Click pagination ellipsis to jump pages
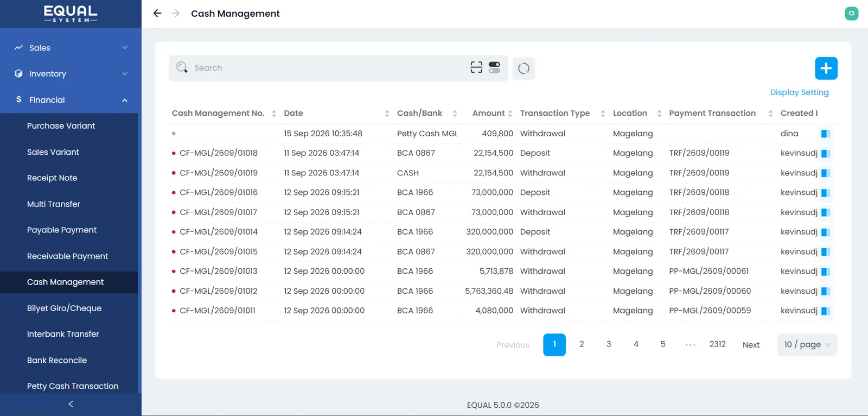The width and height of the screenshot is (868, 416). [x=690, y=344]
